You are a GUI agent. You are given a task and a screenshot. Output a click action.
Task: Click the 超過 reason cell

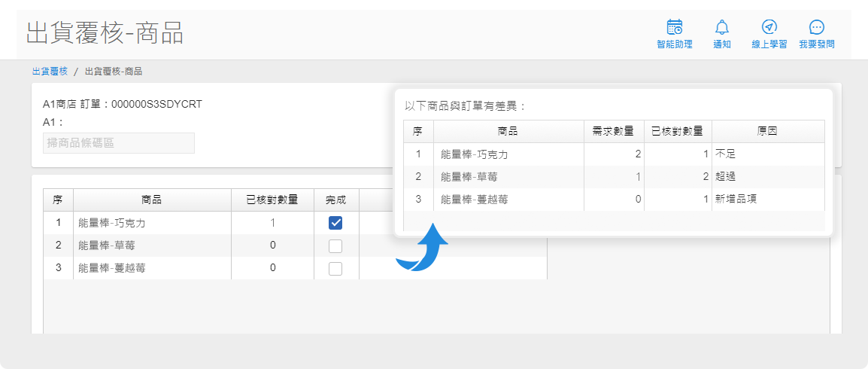[x=768, y=177]
